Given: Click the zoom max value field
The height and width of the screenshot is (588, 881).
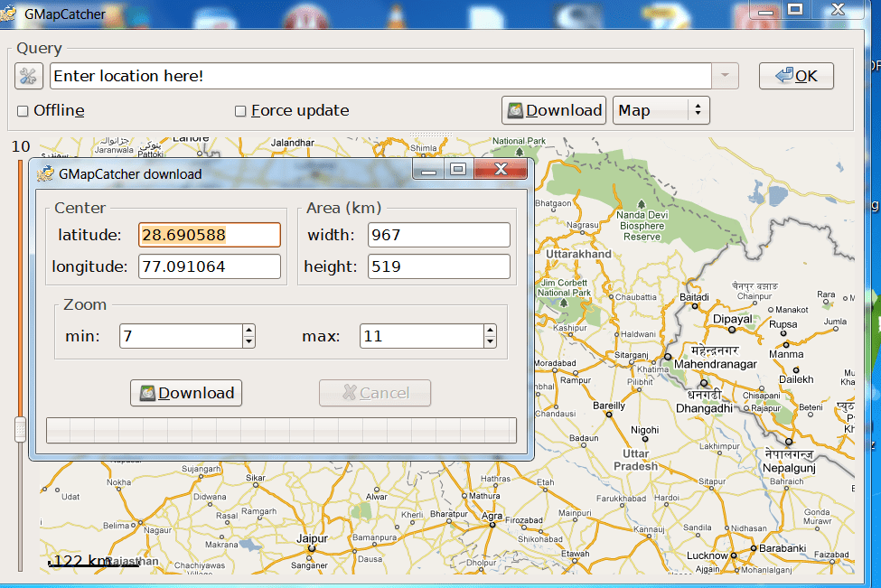Looking at the screenshot, I should [x=421, y=336].
